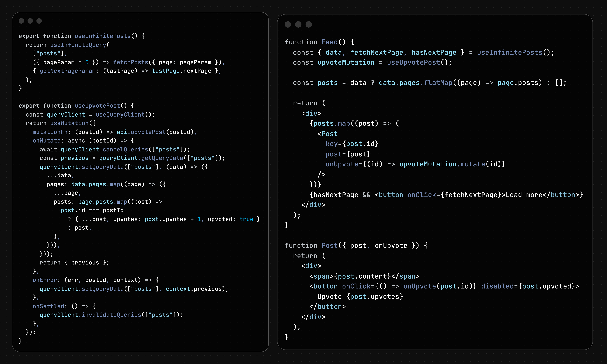The width and height of the screenshot is (607, 364).
Task: Click 'return { previous };' line
Action: click(x=74, y=262)
